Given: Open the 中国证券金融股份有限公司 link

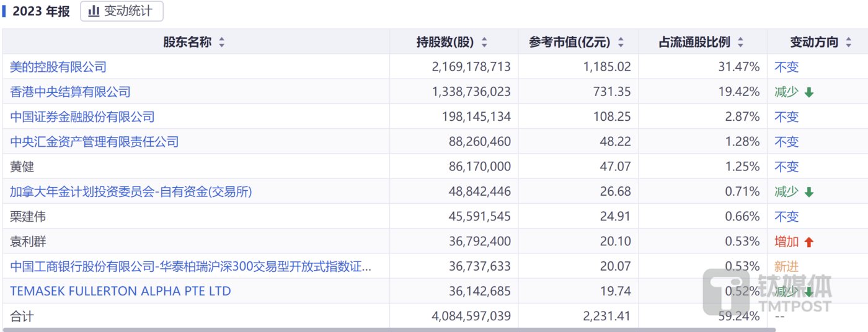Looking at the screenshot, I should click(x=82, y=116).
